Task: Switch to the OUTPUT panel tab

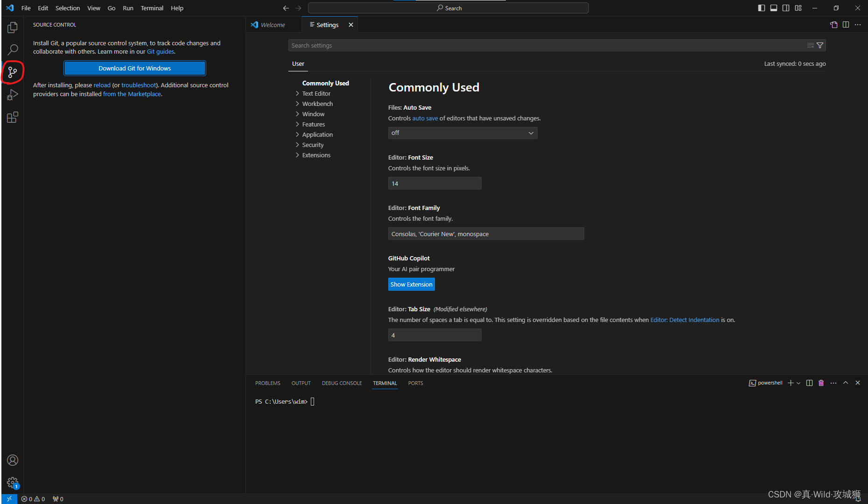Action: [301, 383]
